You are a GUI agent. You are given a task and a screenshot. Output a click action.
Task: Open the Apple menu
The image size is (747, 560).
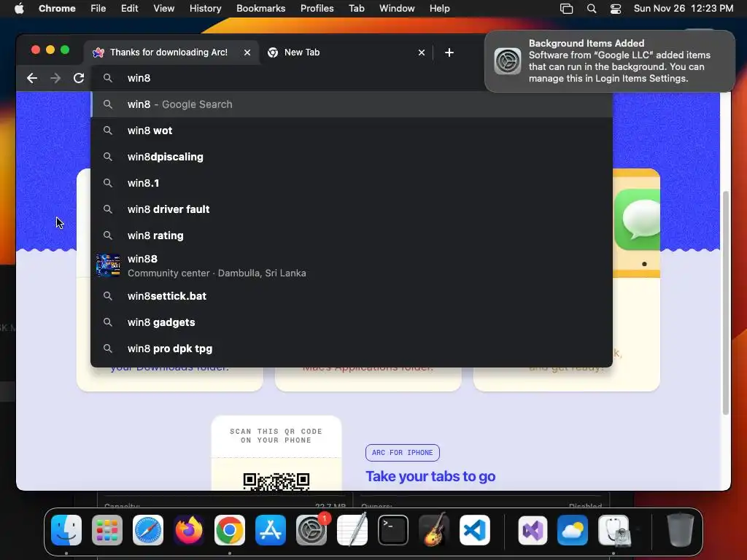coord(19,9)
